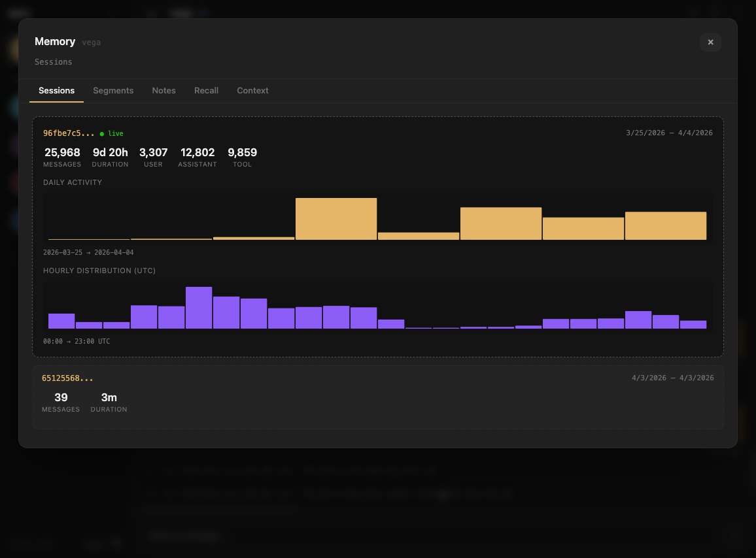This screenshot has width=756, height=558.
Task: Select the Recall tab
Action: (206, 91)
